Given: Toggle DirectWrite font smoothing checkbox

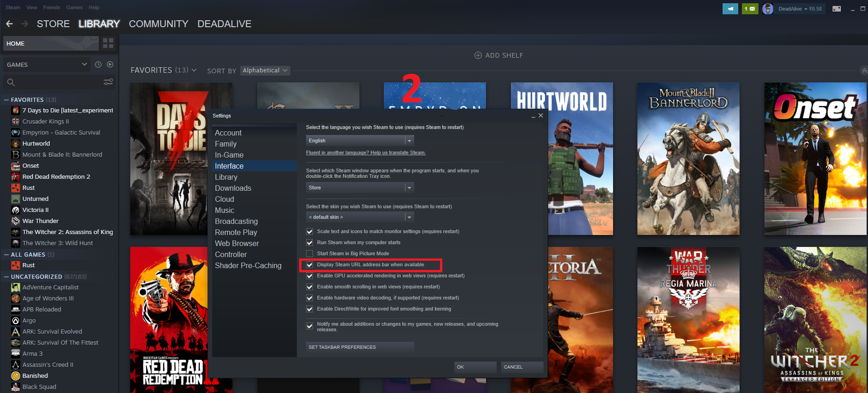Looking at the screenshot, I should [x=310, y=309].
